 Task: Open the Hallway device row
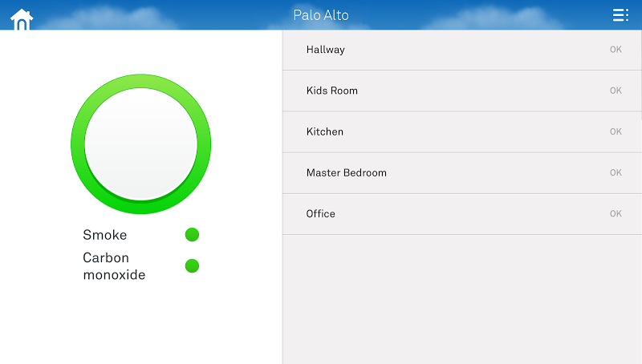click(462, 50)
